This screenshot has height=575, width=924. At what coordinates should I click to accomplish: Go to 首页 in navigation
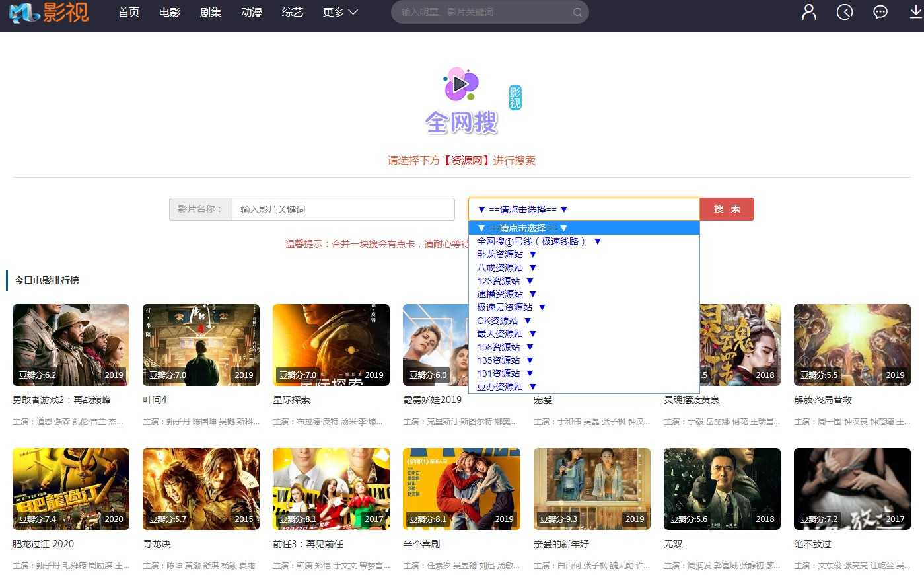[x=129, y=12]
